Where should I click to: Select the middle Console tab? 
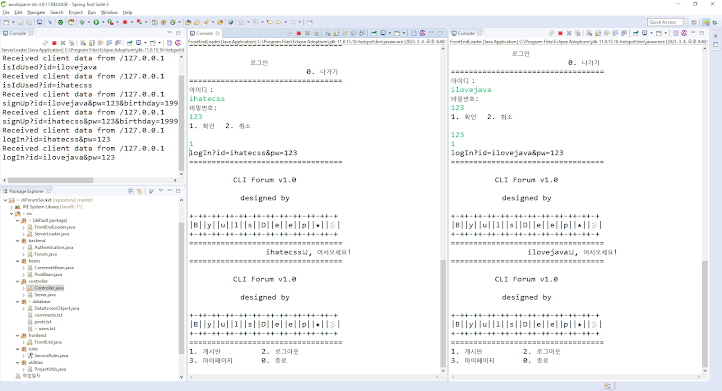click(x=204, y=33)
